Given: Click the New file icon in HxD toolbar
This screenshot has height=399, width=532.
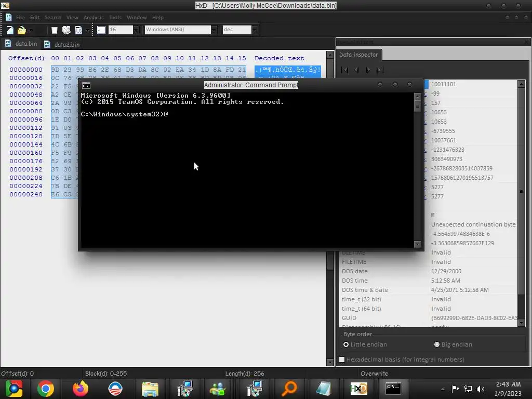Looking at the screenshot, I should tap(10, 30).
